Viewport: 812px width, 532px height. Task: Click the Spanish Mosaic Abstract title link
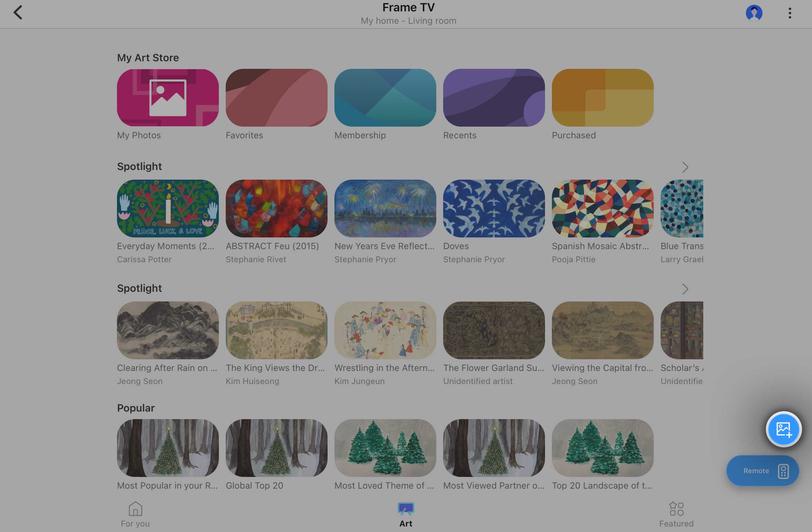[600, 246]
